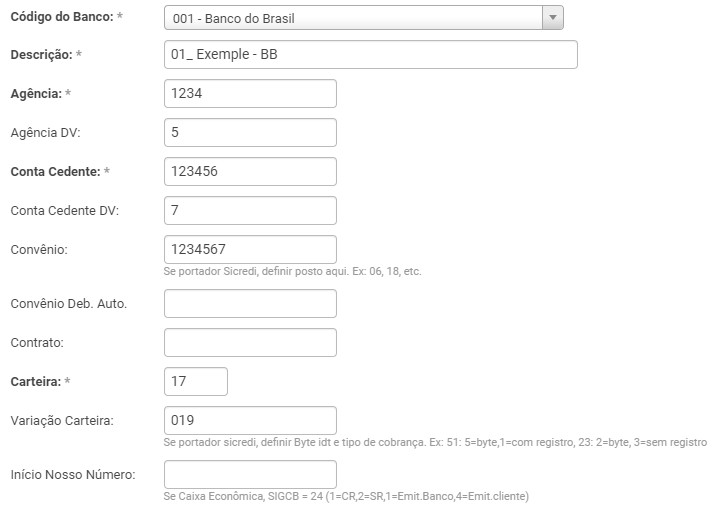
Task: Click the 'Código do Banco:' label
Action: click(60, 18)
